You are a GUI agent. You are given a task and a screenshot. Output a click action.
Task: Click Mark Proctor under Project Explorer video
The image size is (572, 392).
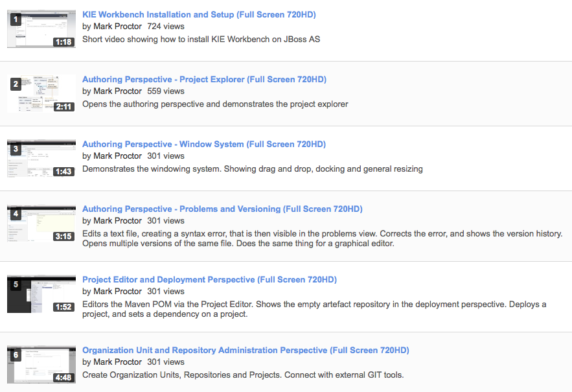pos(117,91)
